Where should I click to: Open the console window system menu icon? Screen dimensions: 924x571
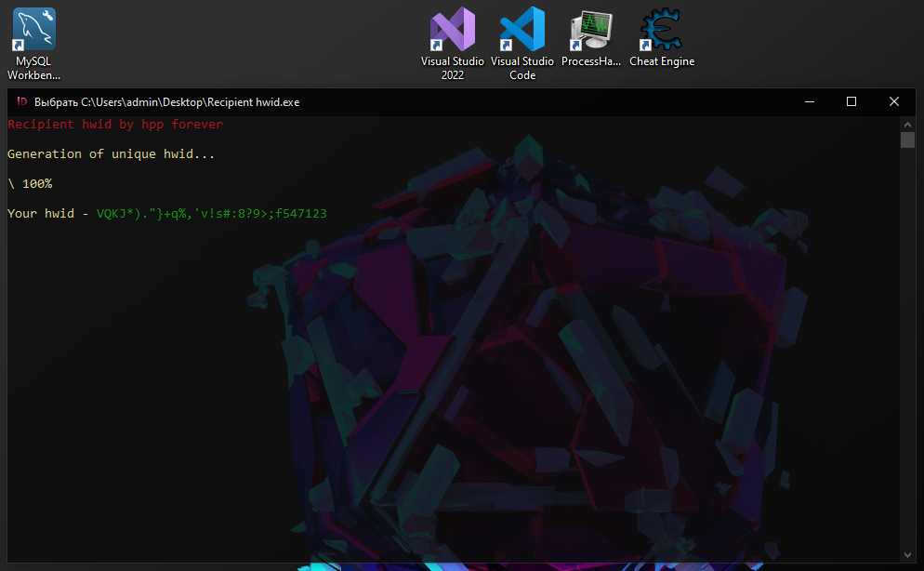tap(21, 102)
